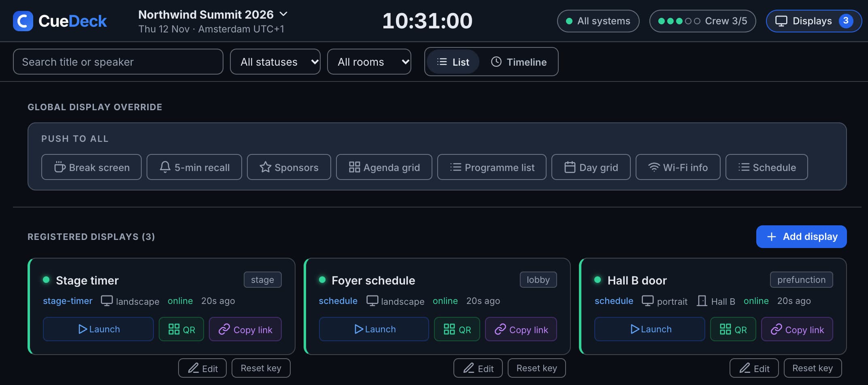Image resolution: width=868 pixels, height=385 pixels.
Task: Push Programme list to all displays
Action: coord(492,167)
